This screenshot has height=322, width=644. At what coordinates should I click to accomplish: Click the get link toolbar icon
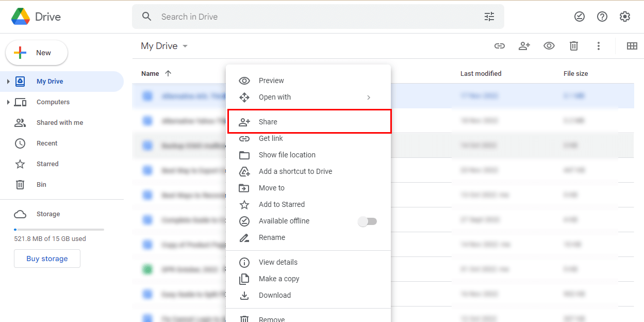coord(500,46)
